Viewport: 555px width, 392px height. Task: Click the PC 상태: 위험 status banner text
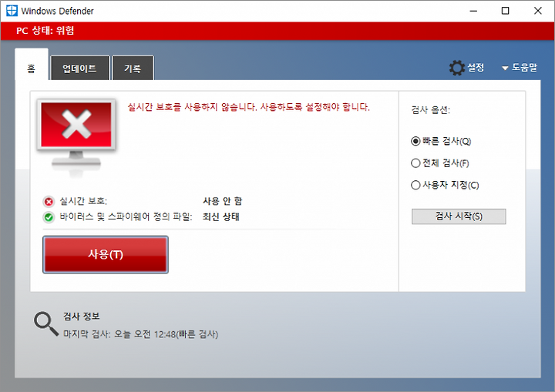click(45, 31)
